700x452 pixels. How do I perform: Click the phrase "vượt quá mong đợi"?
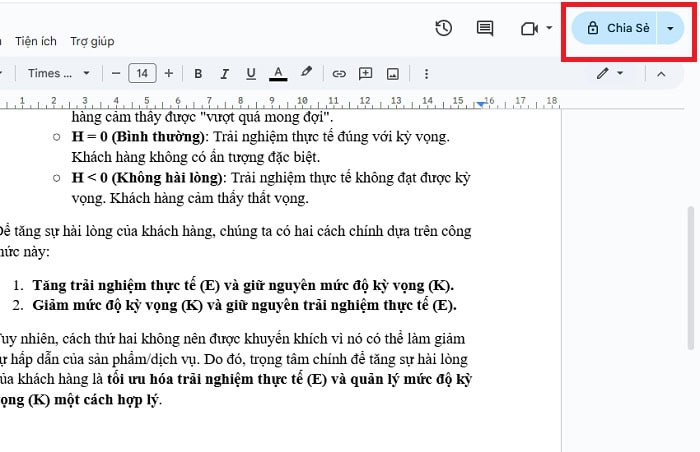point(264,117)
